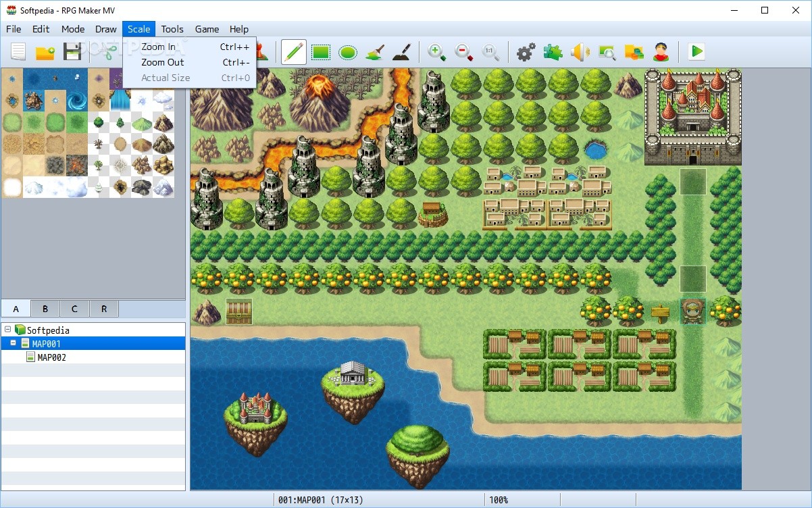Switch to tileset tab A

click(16, 309)
